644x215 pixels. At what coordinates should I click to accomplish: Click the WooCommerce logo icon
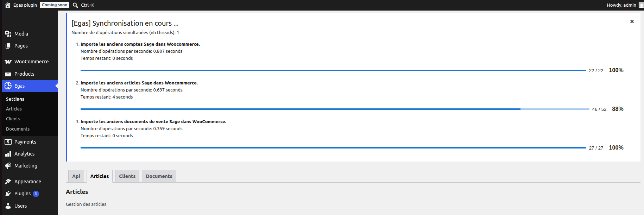[x=8, y=62]
